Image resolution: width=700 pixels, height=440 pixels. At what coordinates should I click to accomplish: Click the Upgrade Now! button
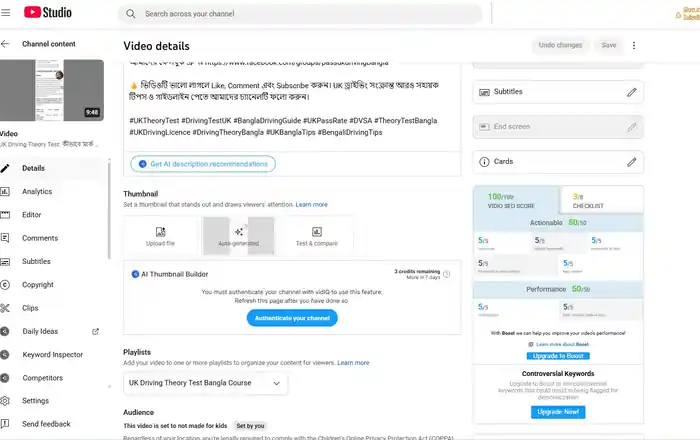coord(558,412)
